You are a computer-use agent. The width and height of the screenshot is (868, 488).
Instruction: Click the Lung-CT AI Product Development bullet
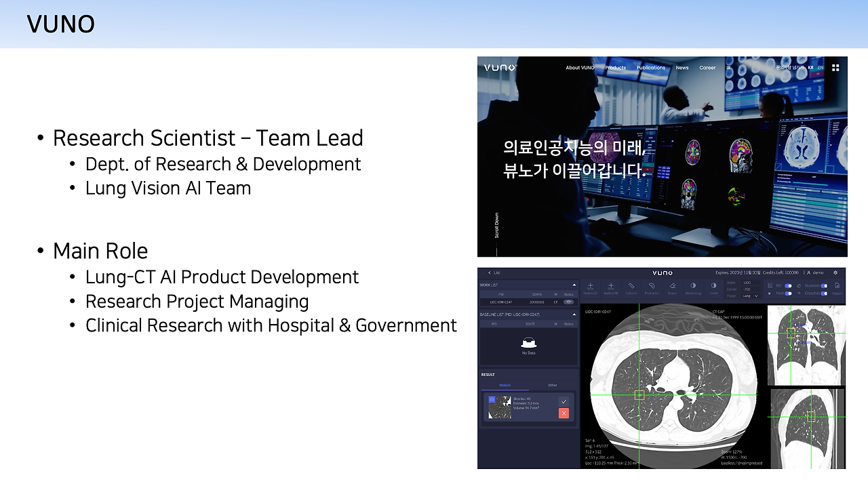(222, 277)
